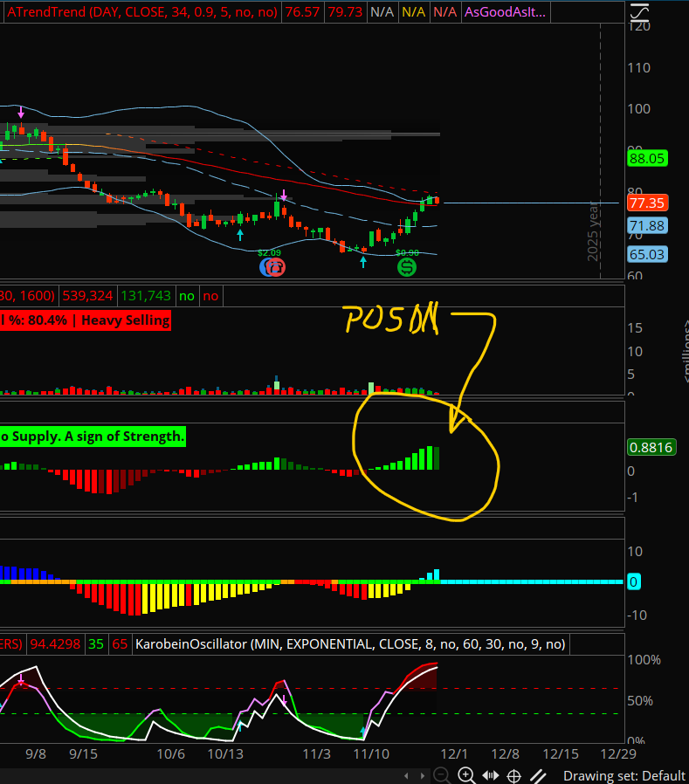Select the crosshair cursor icon
Viewport: 689px width, 784px height.
[x=514, y=775]
